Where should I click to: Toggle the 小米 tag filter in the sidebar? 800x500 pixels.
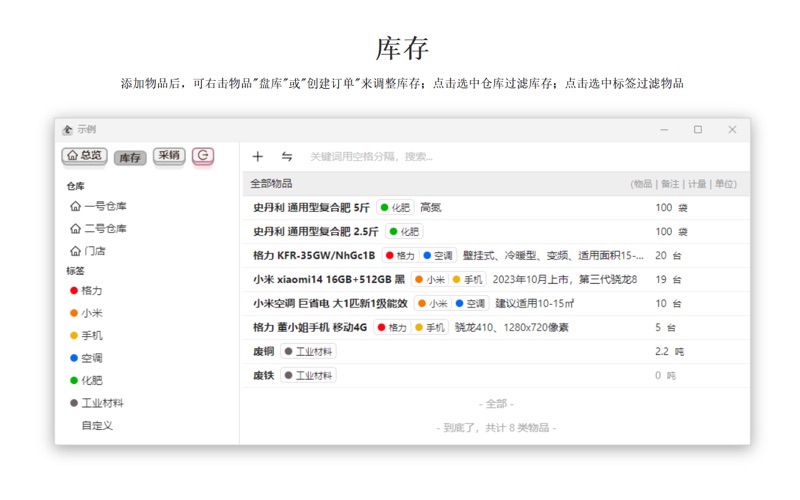pyautogui.click(x=91, y=313)
